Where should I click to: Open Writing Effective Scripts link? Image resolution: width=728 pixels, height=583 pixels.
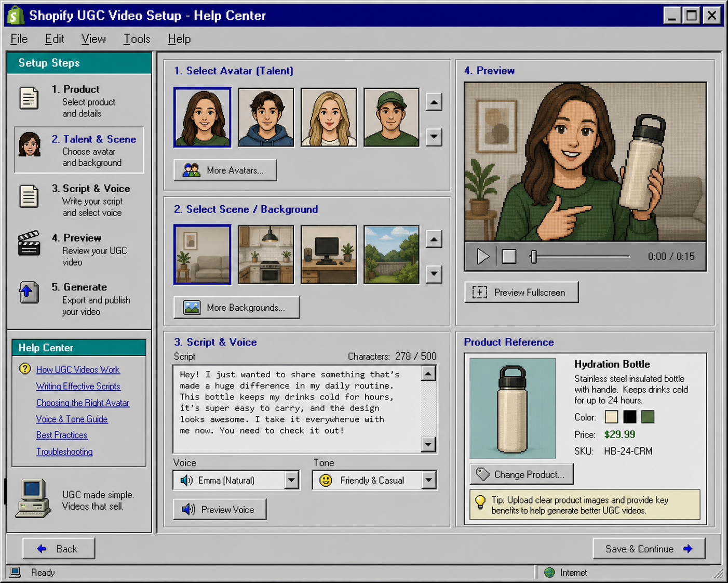pos(78,386)
